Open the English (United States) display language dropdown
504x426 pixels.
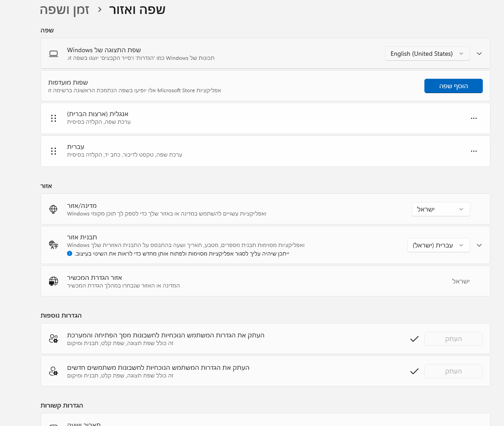coord(427,54)
